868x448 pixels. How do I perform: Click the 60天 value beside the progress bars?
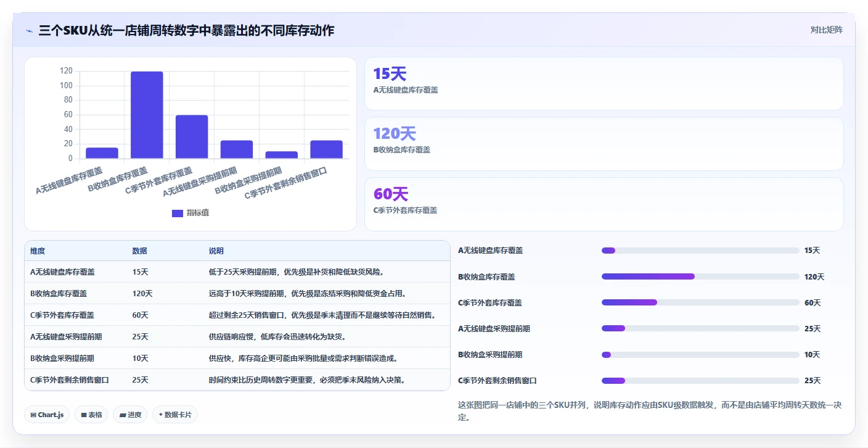tap(813, 302)
